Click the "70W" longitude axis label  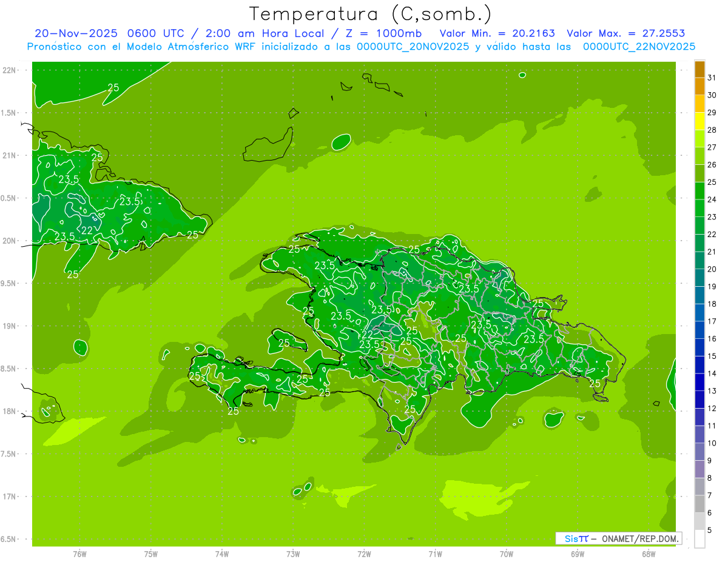coord(507,554)
